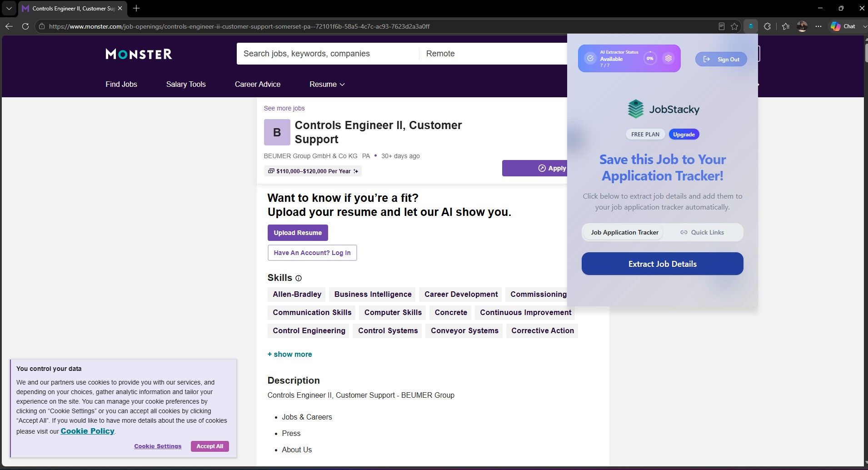
Task: Select the Allen-Bradley skill tag
Action: click(x=297, y=294)
